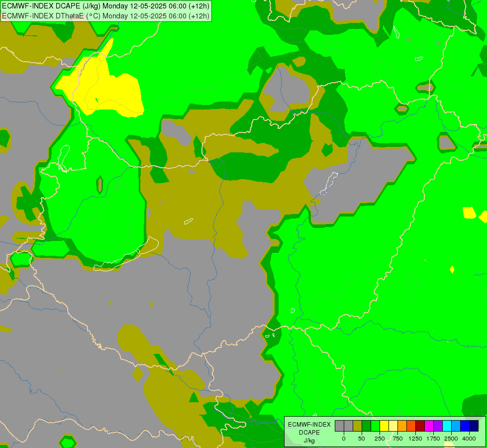Click the legend value "750"
Screen dimensions: 487x448
point(397,439)
